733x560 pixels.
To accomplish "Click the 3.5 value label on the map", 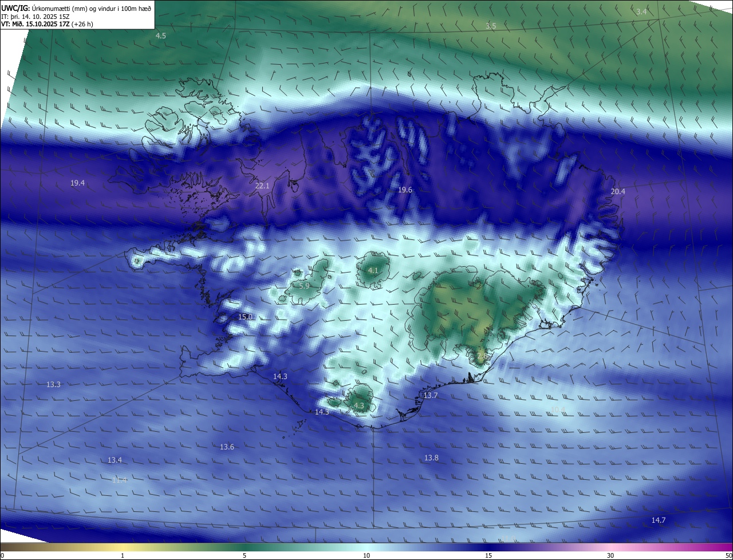I will pyautogui.click(x=491, y=26).
